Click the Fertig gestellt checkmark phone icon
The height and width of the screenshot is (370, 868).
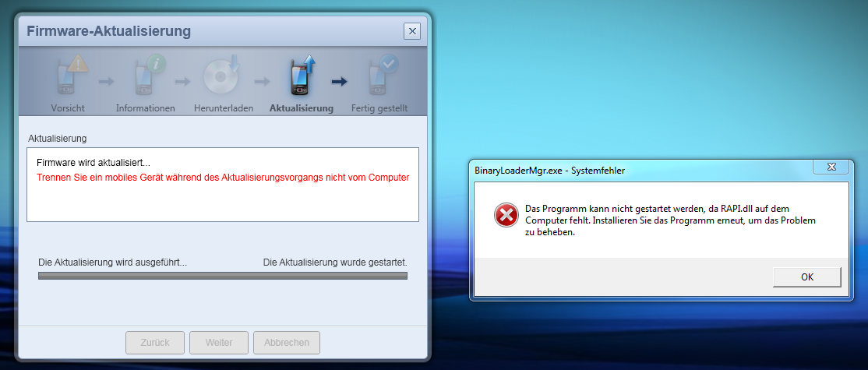(x=383, y=74)
